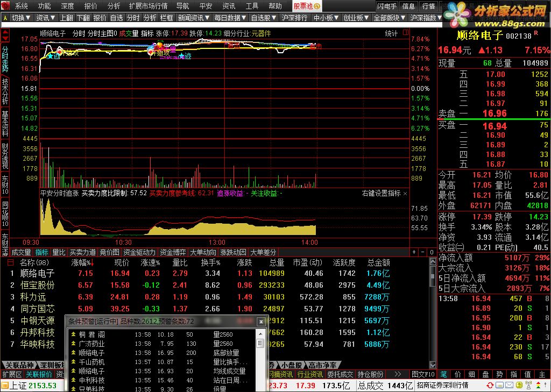This screenshot has width=551, height=392.
Task: Open the 工具 menu
Action: tap(252, 6)
